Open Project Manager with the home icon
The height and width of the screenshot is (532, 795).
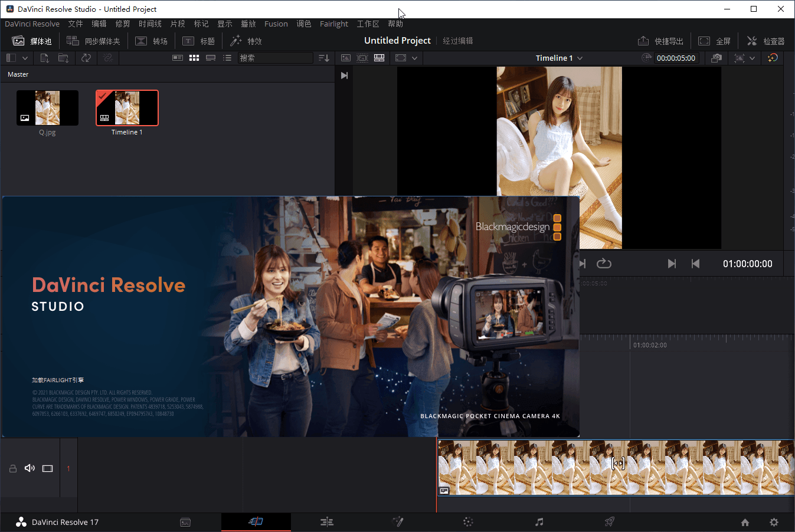[x=745, y=523]
